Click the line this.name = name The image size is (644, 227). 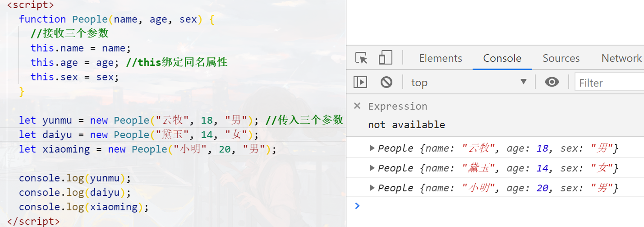(81, 48)
